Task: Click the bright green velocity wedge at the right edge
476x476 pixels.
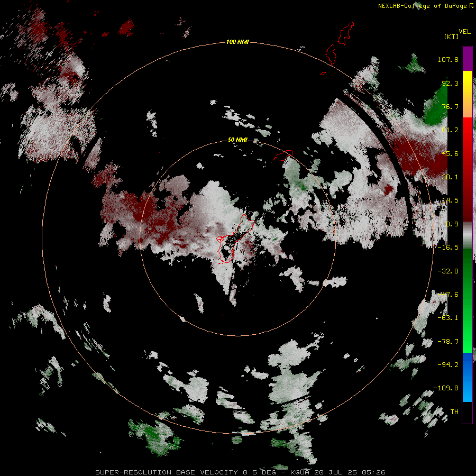Action: pyautogui.click(x=436, y=106)
